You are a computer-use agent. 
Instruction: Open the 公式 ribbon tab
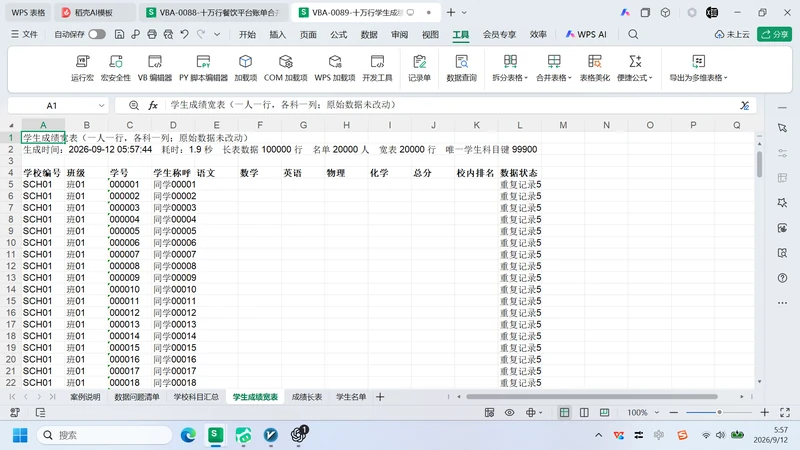(338, 34)
